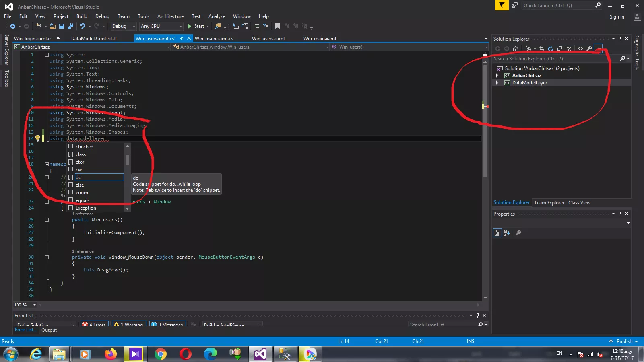Switch to the DataModel.Context.tt tab
644x362 pixels.
[x=94, y=39]
